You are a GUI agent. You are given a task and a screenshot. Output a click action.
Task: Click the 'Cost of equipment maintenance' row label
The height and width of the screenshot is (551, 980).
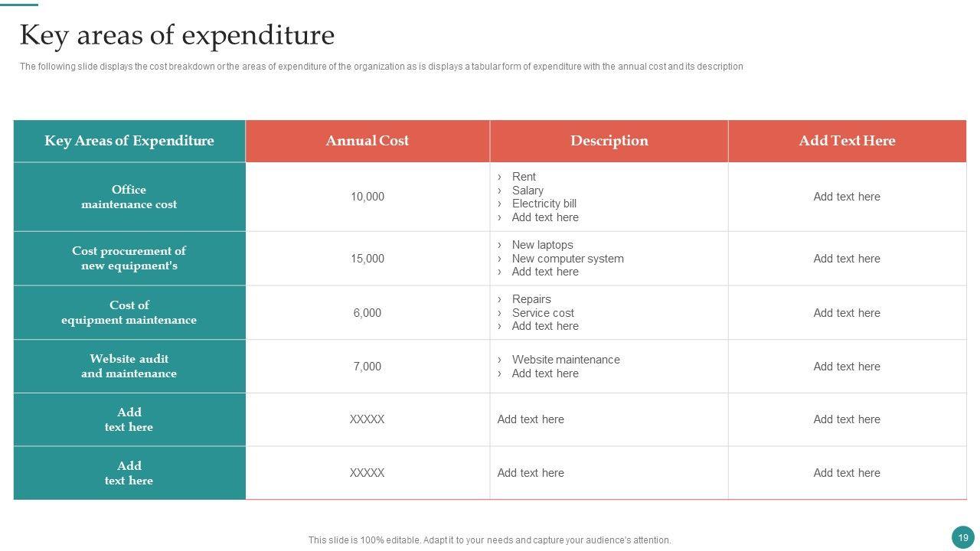click(129, 312)
